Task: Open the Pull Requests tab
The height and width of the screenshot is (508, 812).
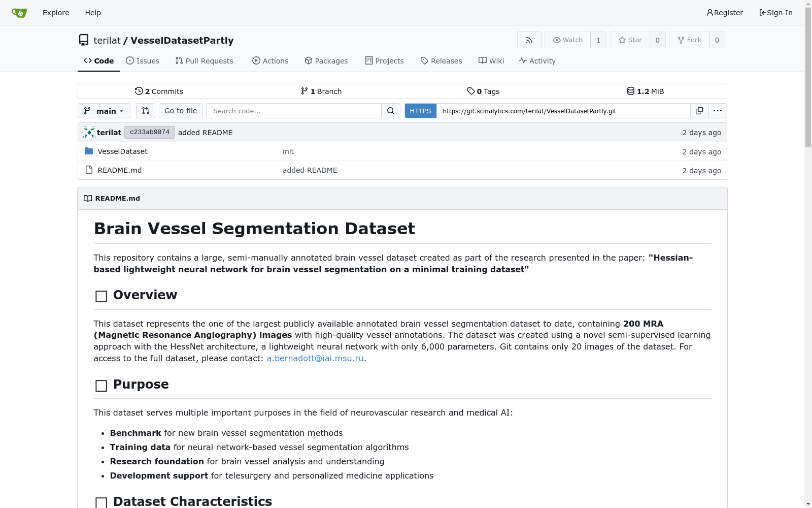Action: pyautogui.click(x=205, y=61)
